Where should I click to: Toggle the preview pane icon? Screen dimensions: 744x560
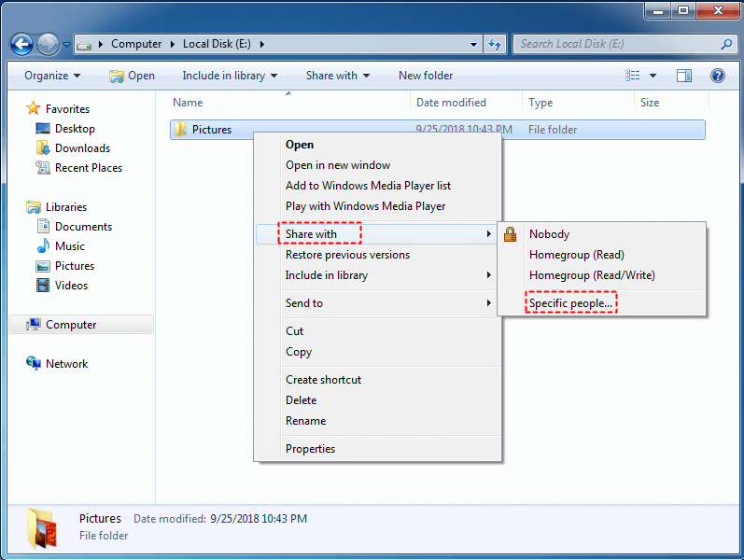pyautogui.click(x=683, y=76)
